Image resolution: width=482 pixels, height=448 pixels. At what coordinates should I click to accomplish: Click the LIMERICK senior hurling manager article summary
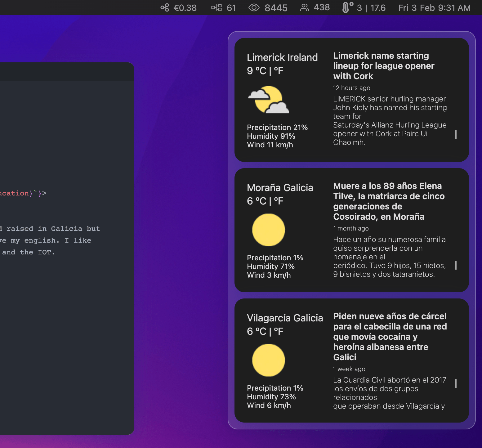[390, 121]
